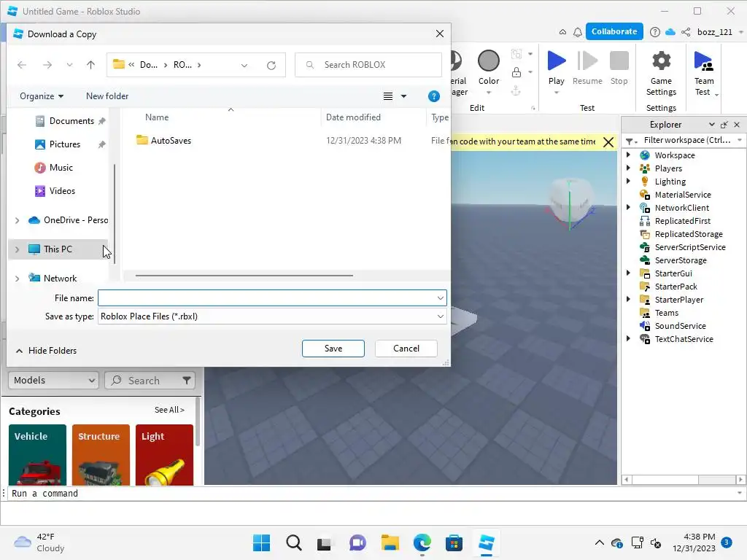Image resolution: width=747 pixels, height=560 pixels.
Task: Click New folder in dialog toolbar
Action: point(107,96)
